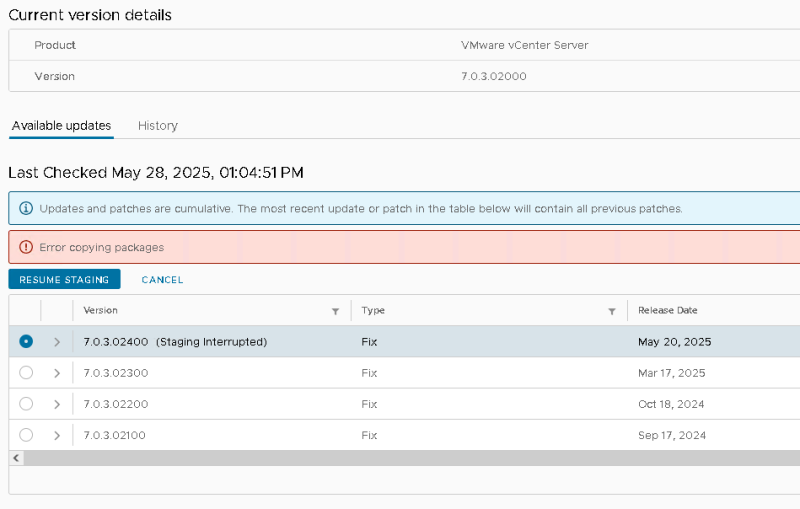Select the 7.0.3.02300 radio button
The width and height of the screenshot is (800, 509).
click(x=26, y=373)
